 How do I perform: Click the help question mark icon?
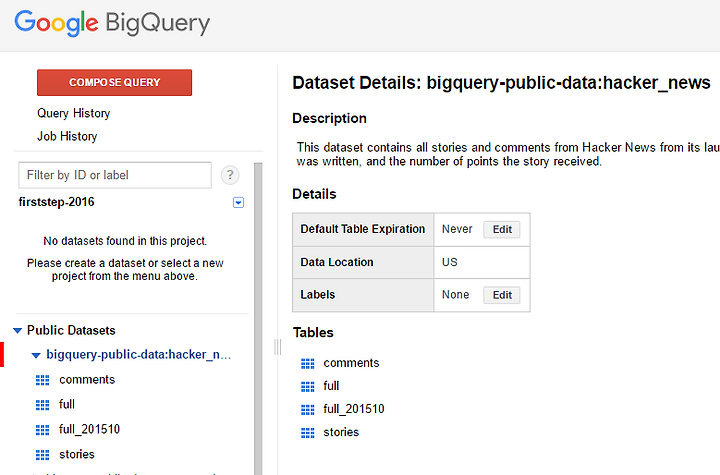[x=230, y=175]
